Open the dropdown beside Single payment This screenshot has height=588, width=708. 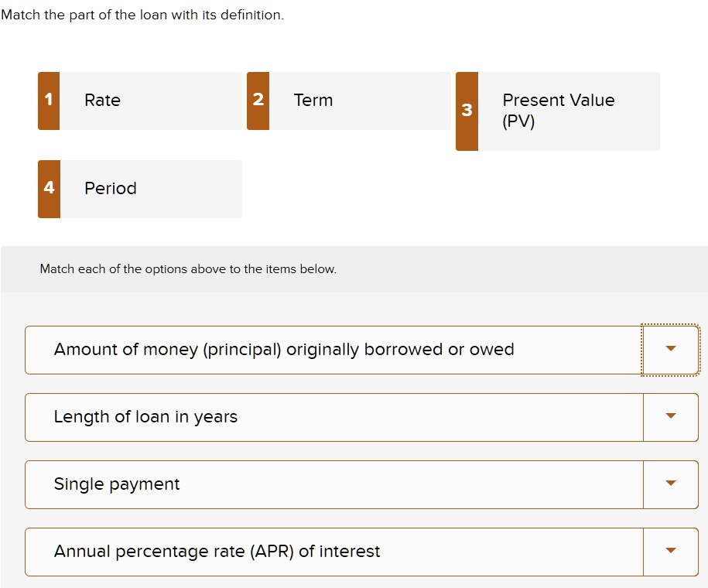tap(670, 484)
